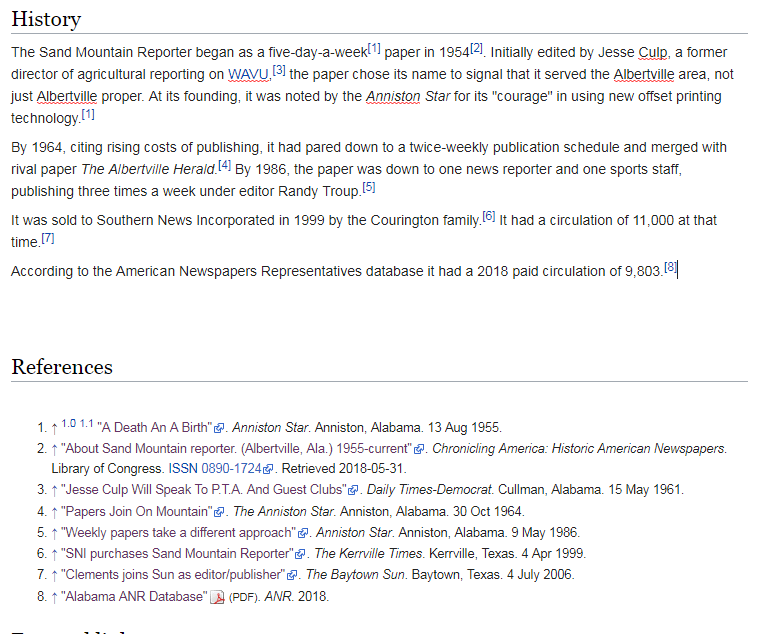Open citation [8] after the 9,803 circulation figure
This screenshot has height=634, width=760.
pos(670,267)
